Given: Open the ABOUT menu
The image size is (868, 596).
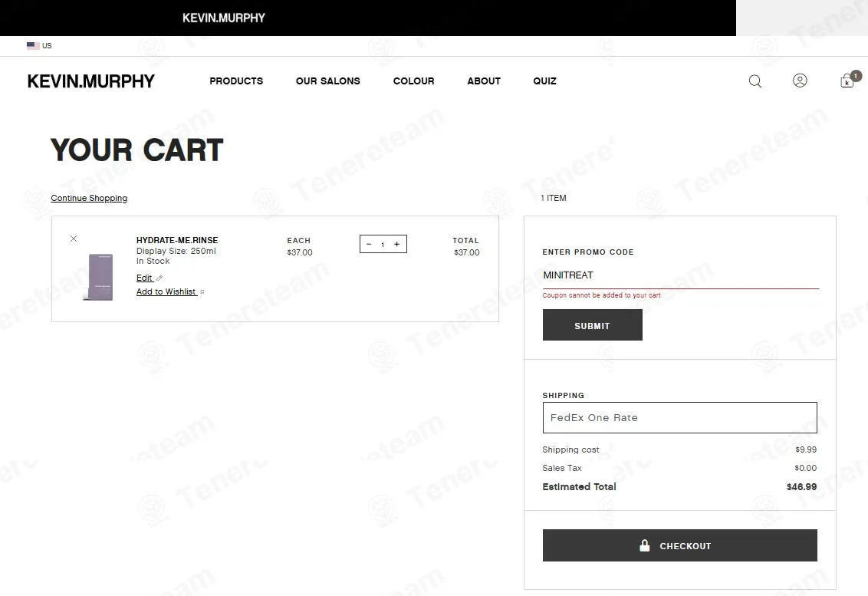Looking at the screenshot, I should point(484,81).
